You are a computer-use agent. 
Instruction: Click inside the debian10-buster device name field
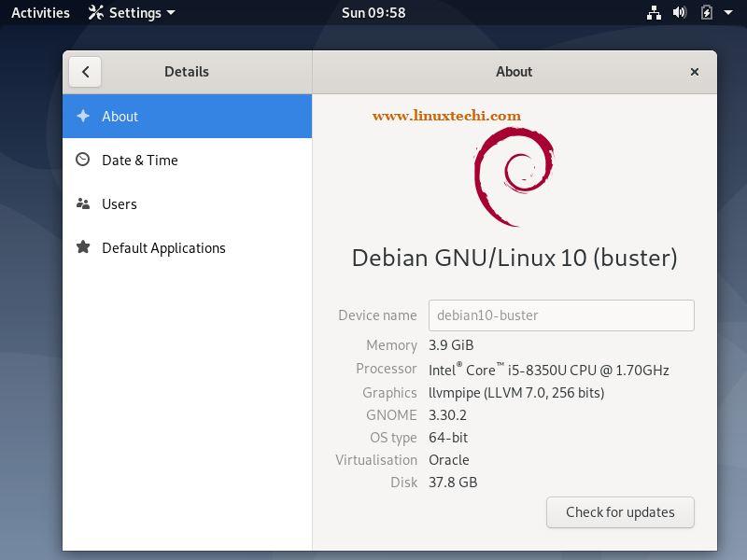coord(560,315)
